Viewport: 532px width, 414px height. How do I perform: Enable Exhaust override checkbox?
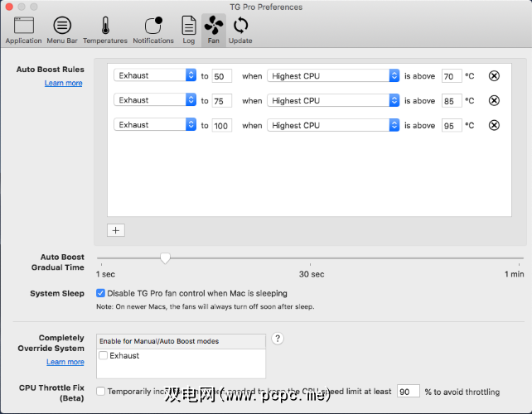(103, 356)
